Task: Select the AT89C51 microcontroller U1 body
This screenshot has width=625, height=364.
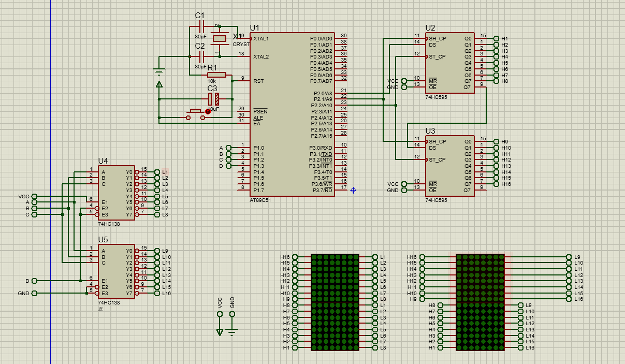Action: coord(292,114)
